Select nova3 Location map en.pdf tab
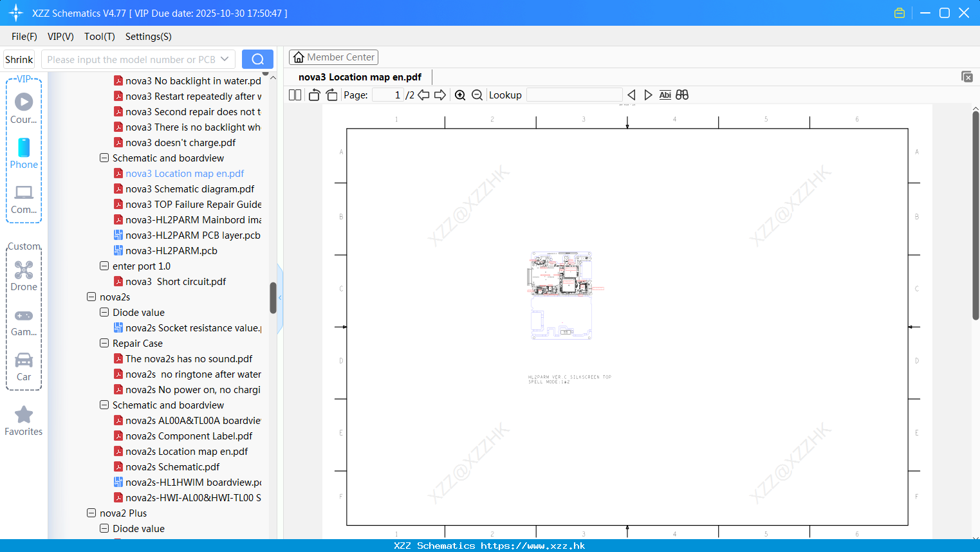Viewport: 980px width, 552px height. tap(360, 77)
